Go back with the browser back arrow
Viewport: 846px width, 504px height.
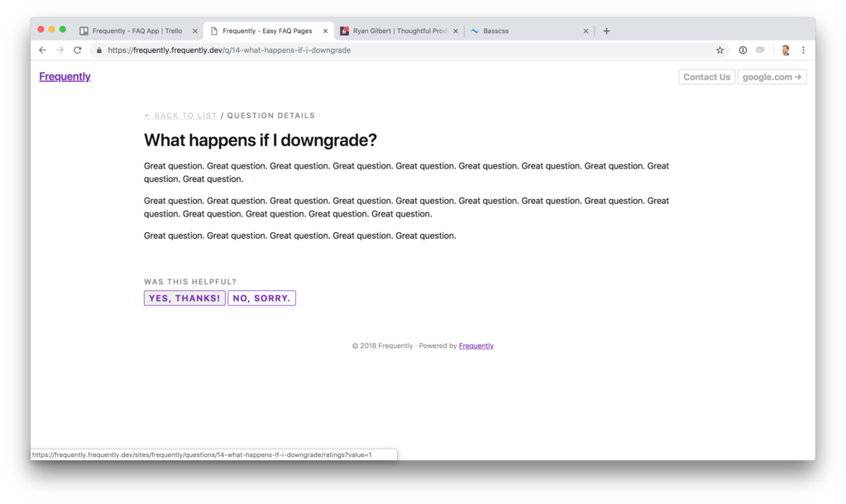[42, 50]
